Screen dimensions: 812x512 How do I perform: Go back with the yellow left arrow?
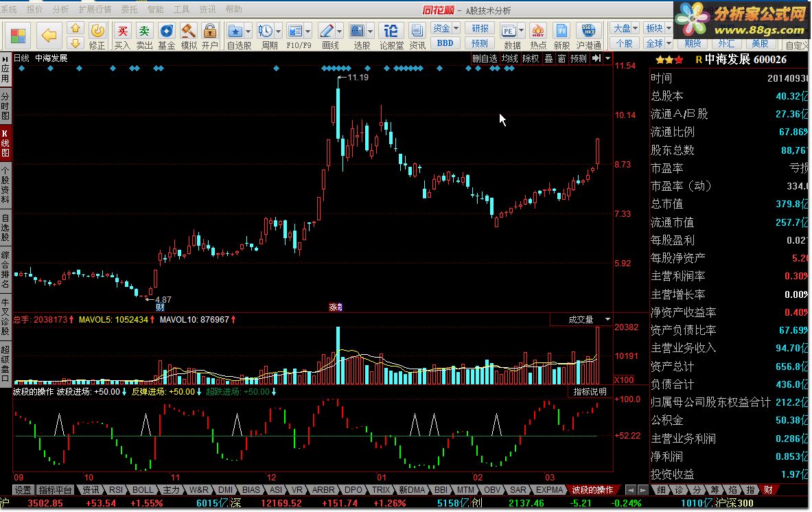49,36
